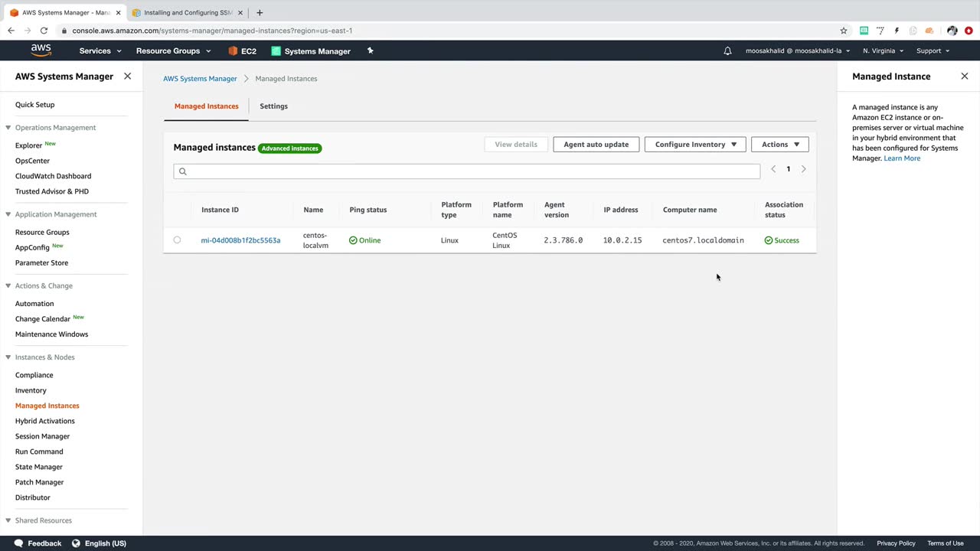Go to the previous page of results
This screenshot has width=980, height=551.
[x=773, y=169]
